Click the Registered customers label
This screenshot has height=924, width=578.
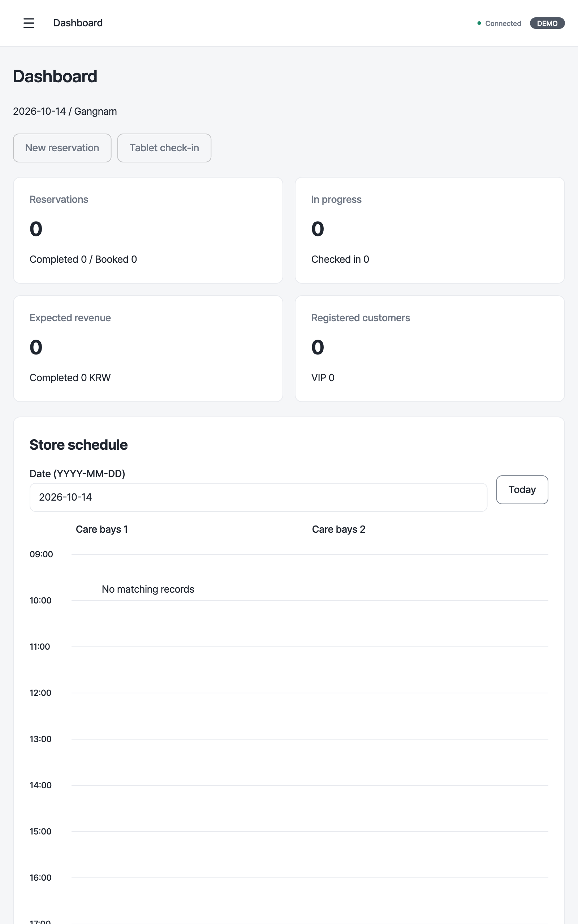(361, 318)
